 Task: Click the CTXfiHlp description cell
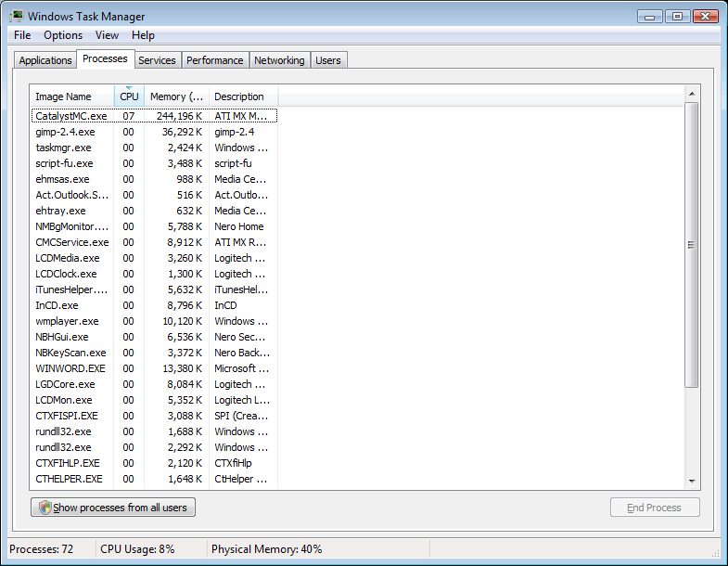click(233, 463)
